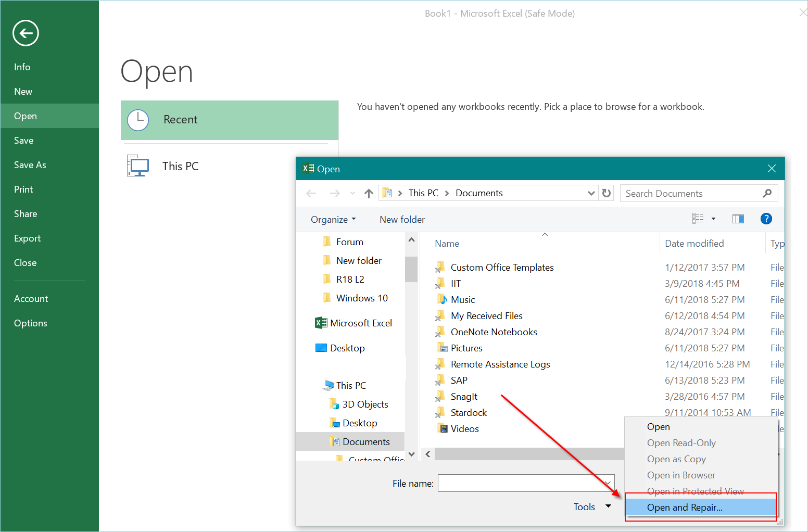
Task: Click the Up folder arrow in dialog
Action: coord(369,194)
